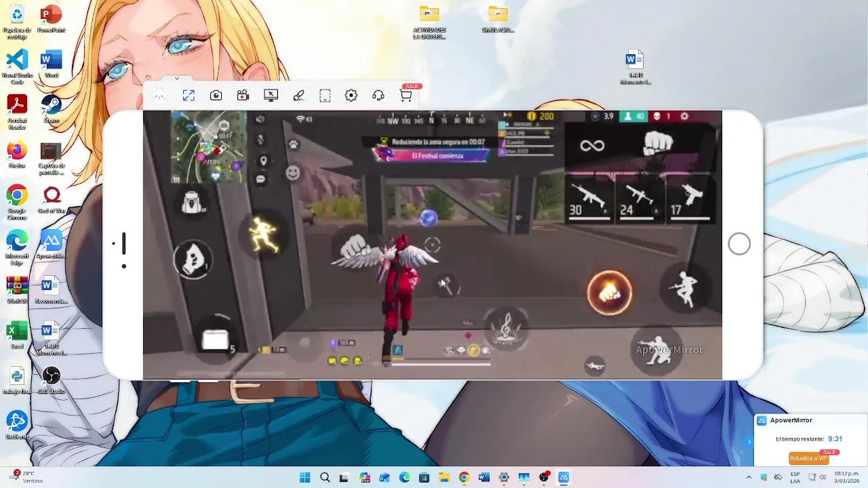Tap the El Festival comienza banner

tap(437, 155)
